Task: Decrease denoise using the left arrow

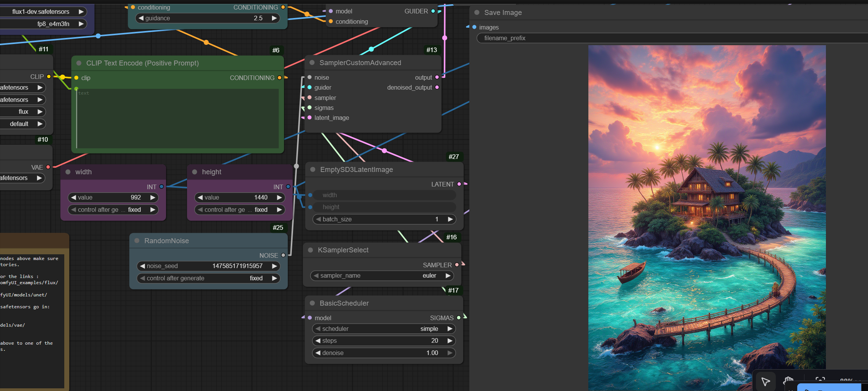Action: tap(318, 353)
